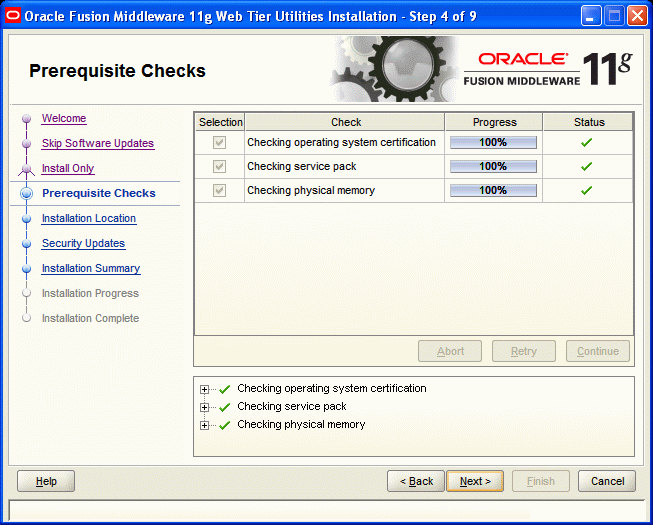Click green check beside physical memory tree node

[x=224, y=425]
